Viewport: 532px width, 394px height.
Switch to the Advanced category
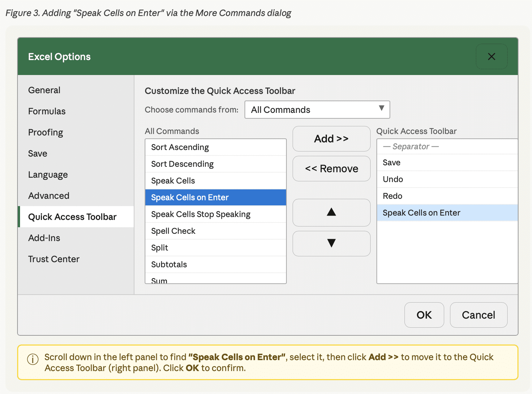[x=76, y=196]
